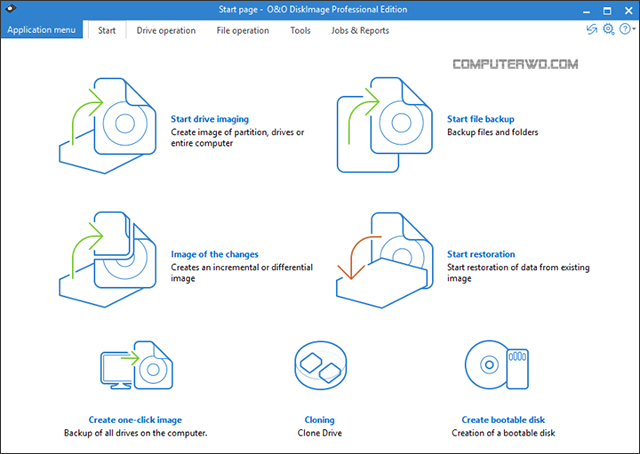Click the O&O DiskImage title bar logo
The height and width of the screenshot is (454, 640).
11,8
